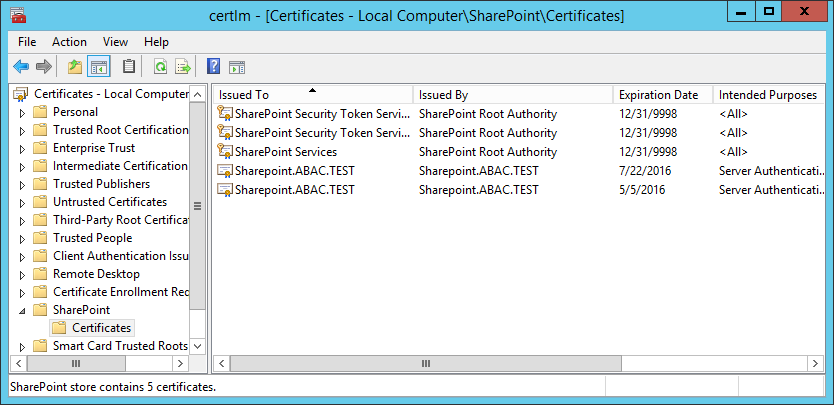Click the 7/22/2016 expiration date cell

pos(645,171)
